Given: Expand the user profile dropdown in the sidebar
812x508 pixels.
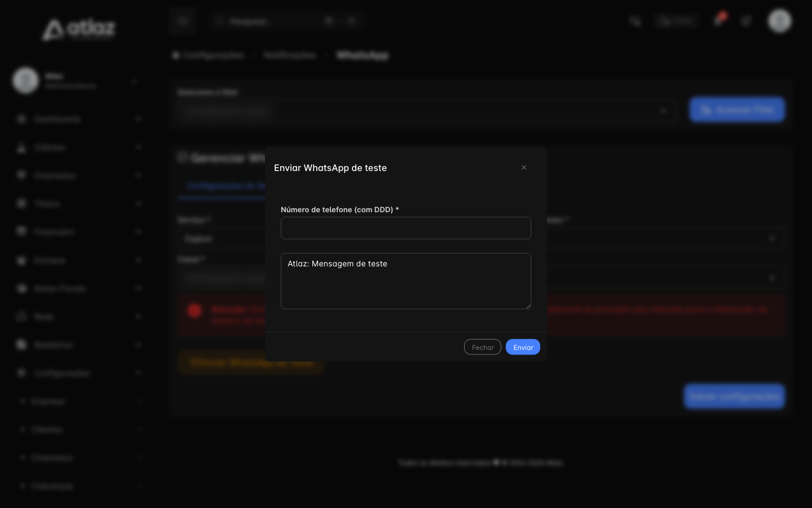Looking at the screenshot, I should pyautogui.click(x=134, y=81).
